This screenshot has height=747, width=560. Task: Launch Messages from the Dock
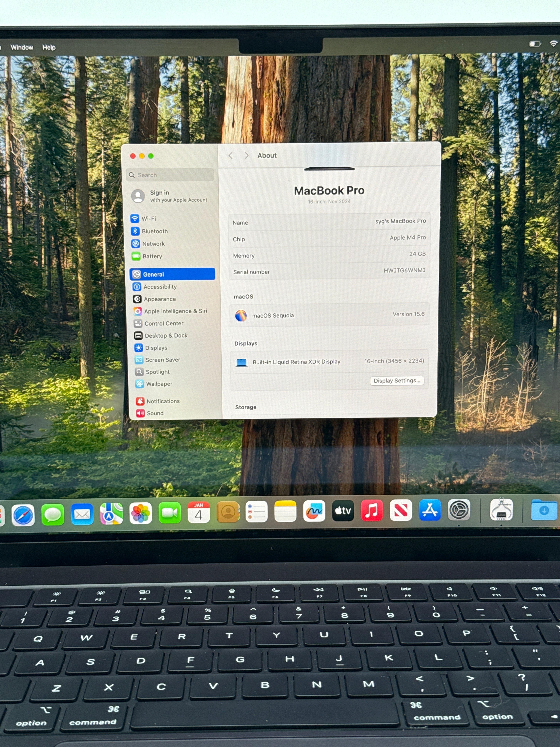coord(53,515)
